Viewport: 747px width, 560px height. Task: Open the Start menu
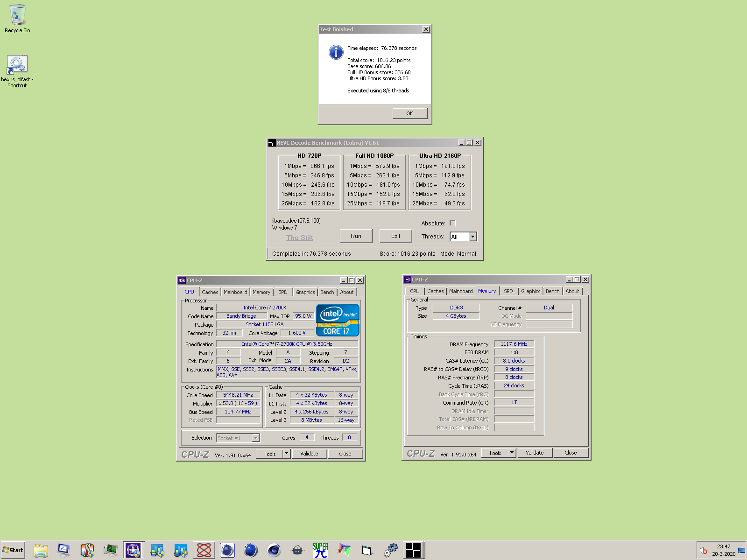click(x=13, y=550)
